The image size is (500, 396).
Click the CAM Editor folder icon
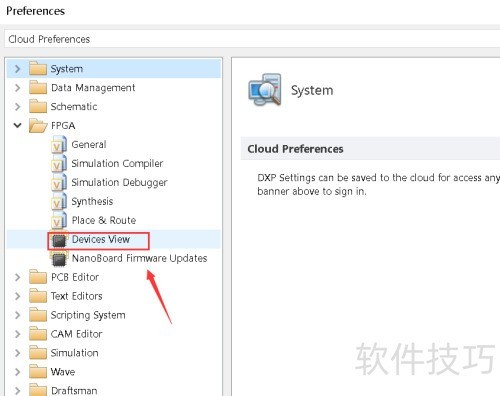pos(38,334)
